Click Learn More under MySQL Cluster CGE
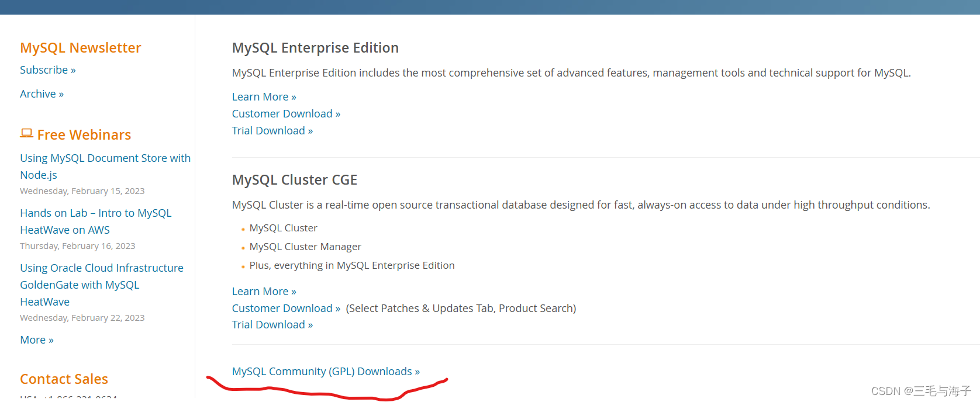Viewport: 980px width, 402px height. coord(264,292)
